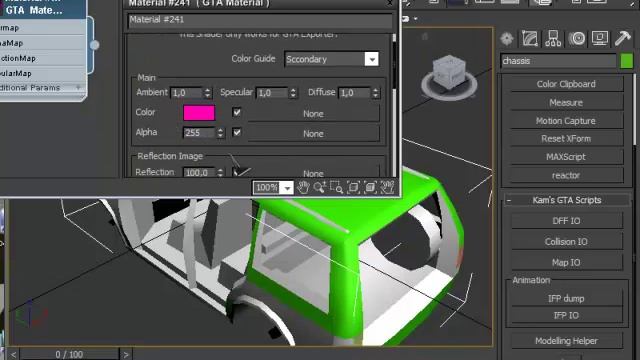Go to previous frame on time slider
The image size is (640, 360).
[13, 354]
